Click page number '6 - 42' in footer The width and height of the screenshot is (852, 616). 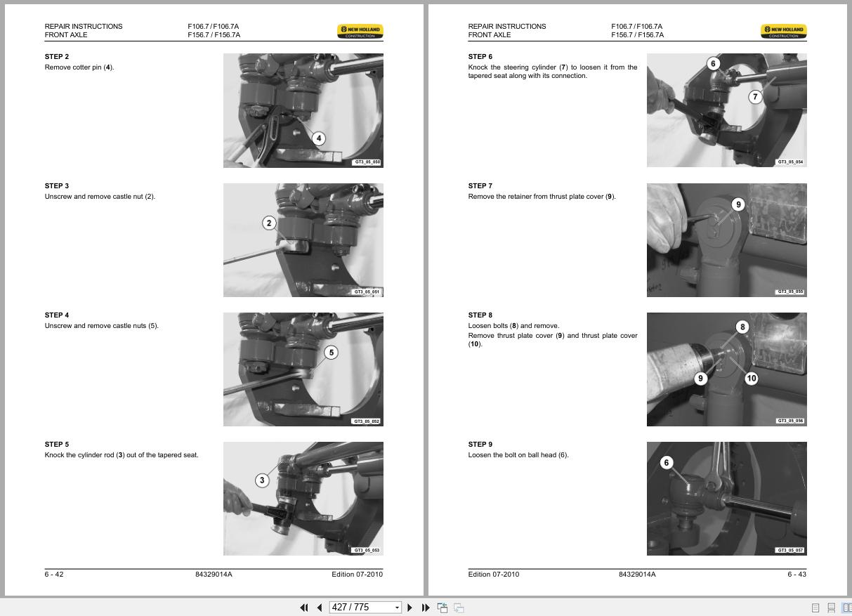click(54, 575)
